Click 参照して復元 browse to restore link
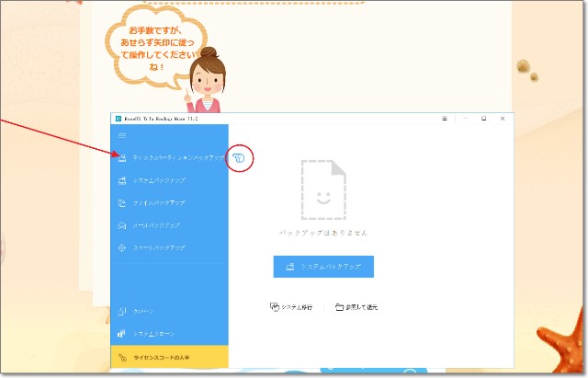The height and width of the screenshot is (378, 588). [356, 306]
